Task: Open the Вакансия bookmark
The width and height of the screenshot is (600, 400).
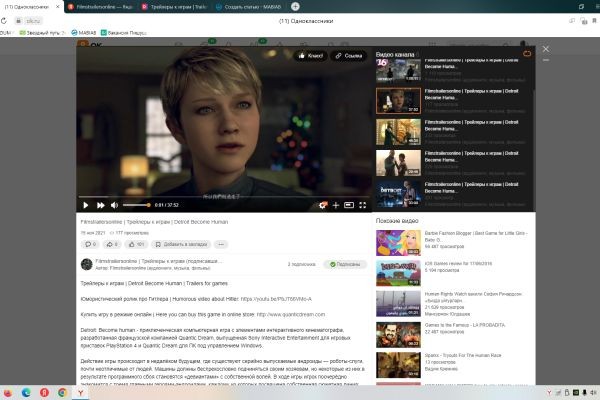Action: [x=124, y=33]
